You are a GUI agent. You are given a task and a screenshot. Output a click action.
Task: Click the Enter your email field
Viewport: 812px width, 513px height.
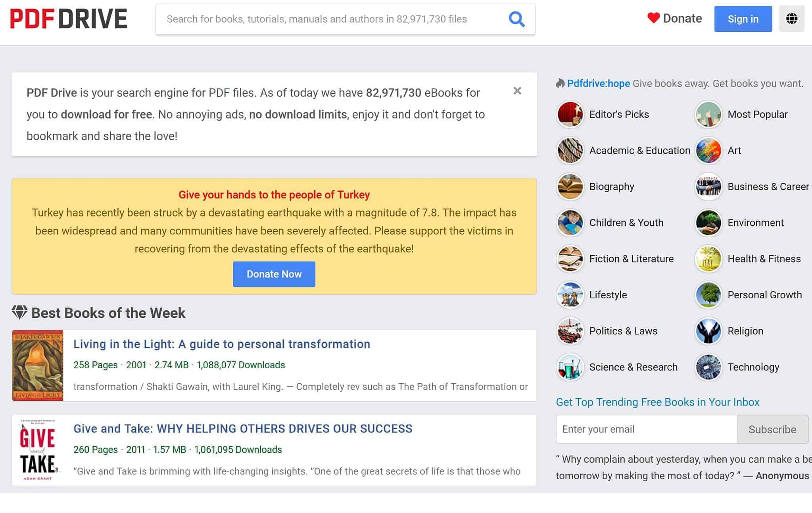tap(646, 429)
